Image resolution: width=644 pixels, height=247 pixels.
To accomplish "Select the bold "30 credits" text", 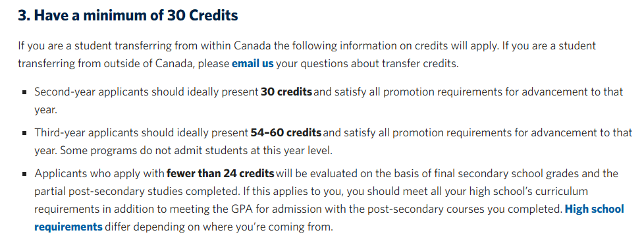I will click(286, 92).
